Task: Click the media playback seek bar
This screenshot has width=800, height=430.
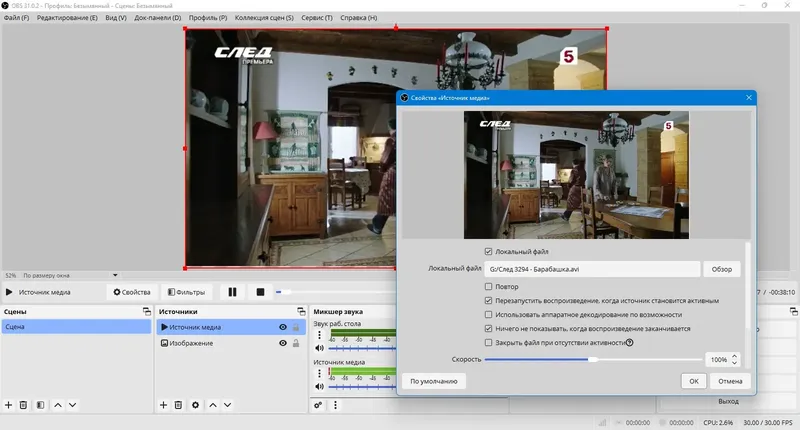Action: (336, 292)
